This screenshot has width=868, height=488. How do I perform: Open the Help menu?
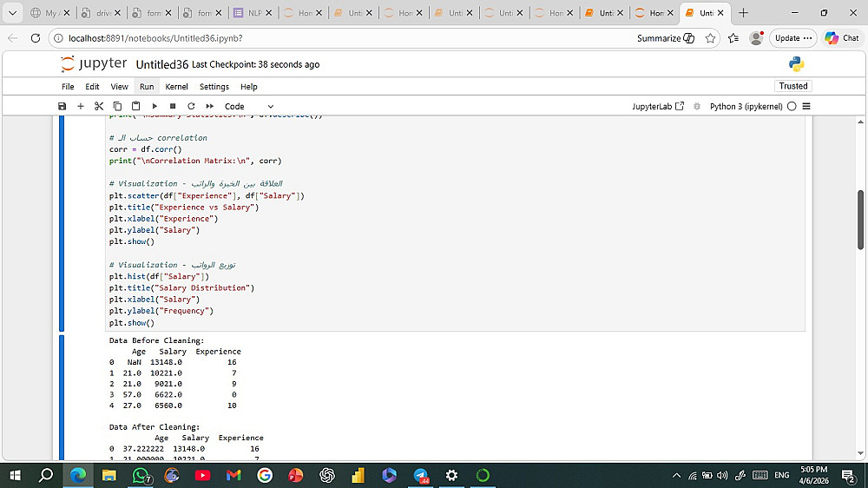tap(248, 87)
